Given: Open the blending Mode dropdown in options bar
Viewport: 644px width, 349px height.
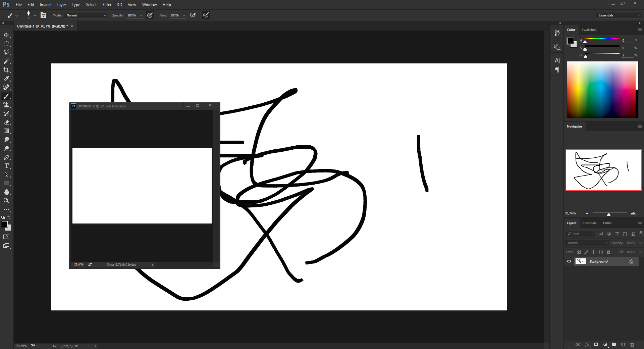Looking at the screenshot, I should coord(85,15).
